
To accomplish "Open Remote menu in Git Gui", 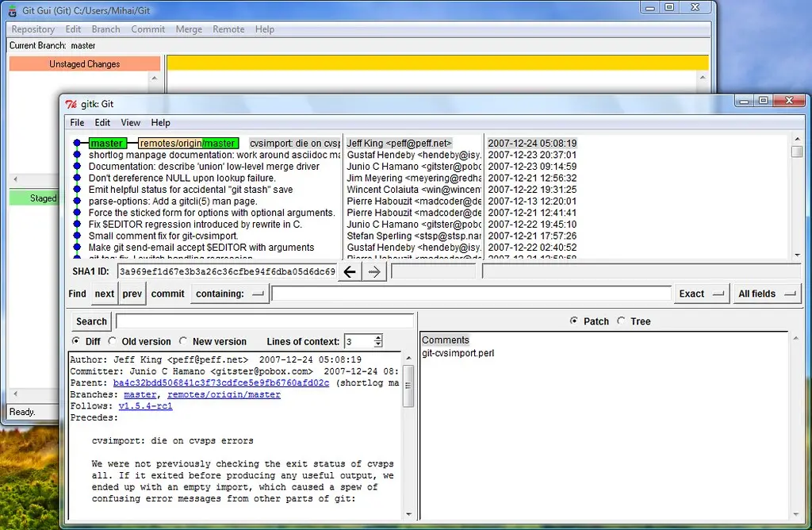I will pyautogui.click(x=228, y=29).
